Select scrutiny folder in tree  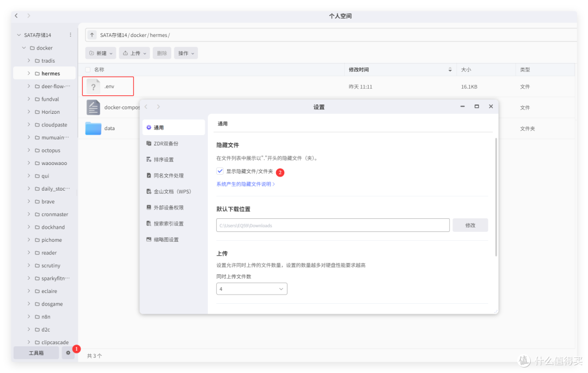[51, 265]
